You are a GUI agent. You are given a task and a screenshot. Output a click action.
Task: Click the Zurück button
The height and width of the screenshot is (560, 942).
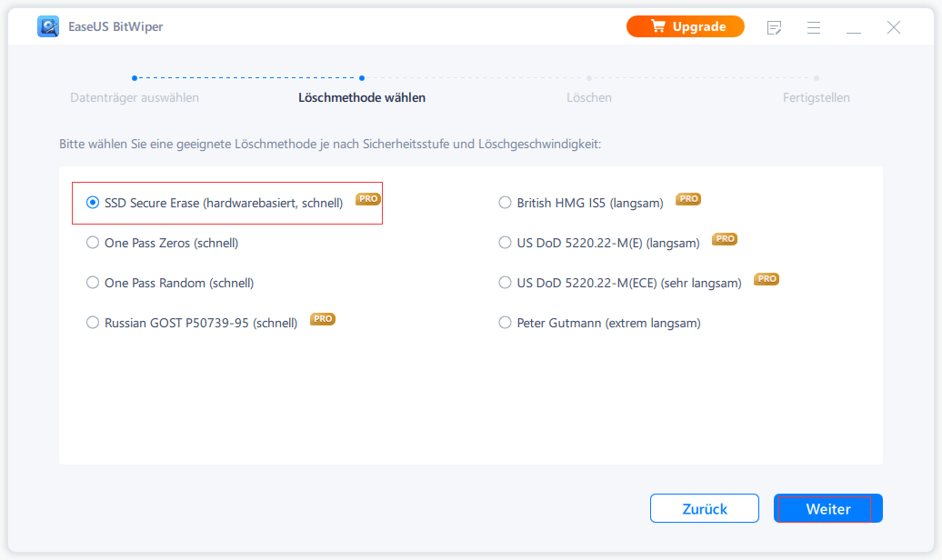coord(704,509)
